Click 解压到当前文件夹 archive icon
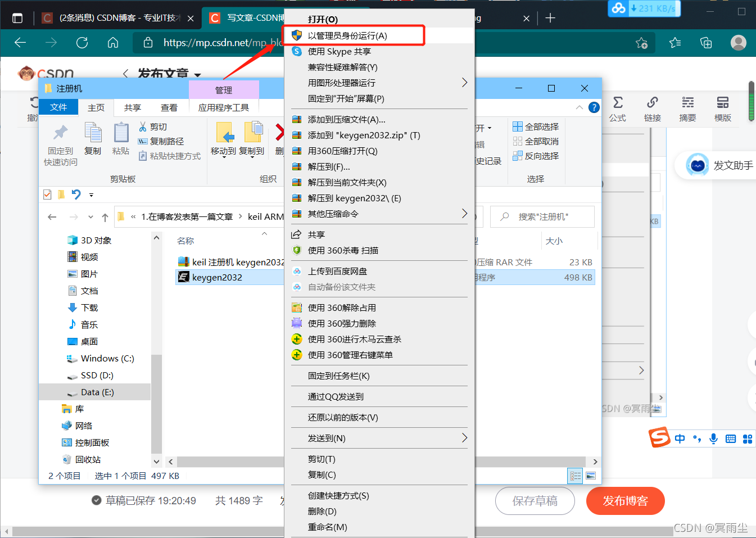This screenshot has width=756, height=538. tap(297, 182)
